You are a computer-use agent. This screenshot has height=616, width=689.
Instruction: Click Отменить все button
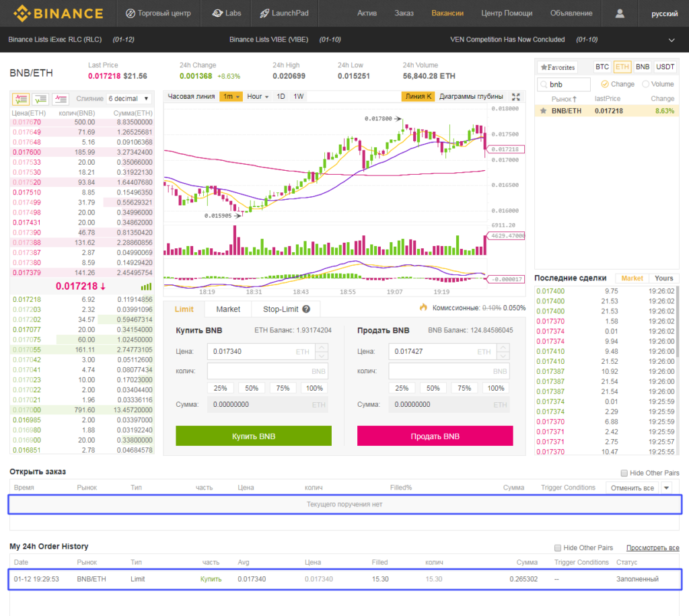tap(632, 488)
